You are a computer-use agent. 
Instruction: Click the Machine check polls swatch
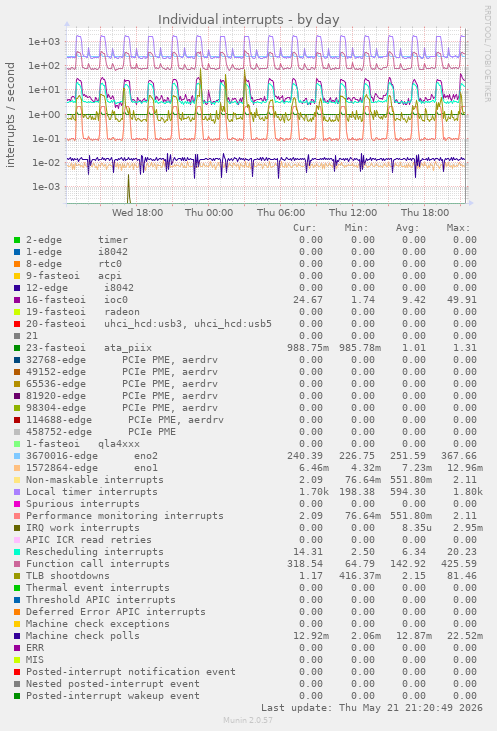point(17,636)
